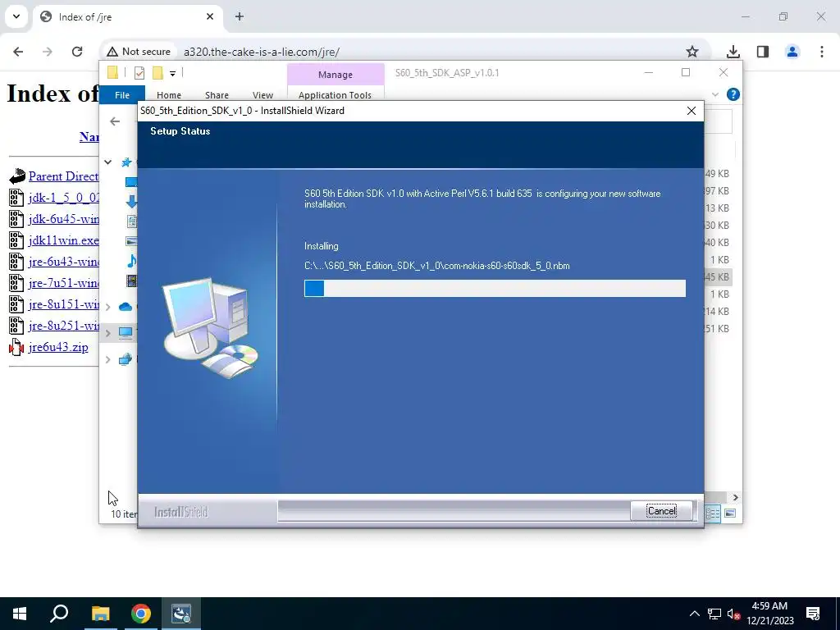
Task: Click New folder icon in Explorer quick access toolbar
Action: 157,73
